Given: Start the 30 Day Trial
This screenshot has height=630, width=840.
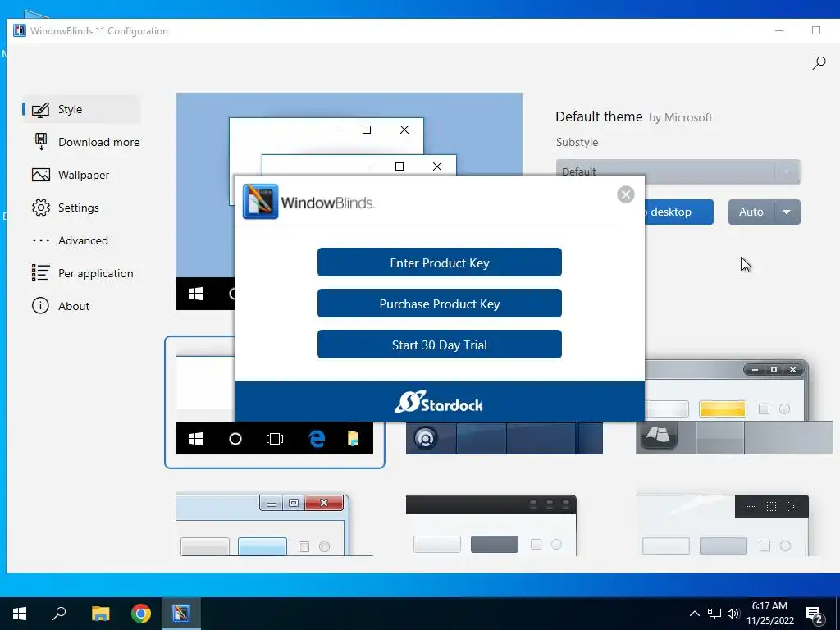Looking at the screenshot, I should (x=440, y=345).
